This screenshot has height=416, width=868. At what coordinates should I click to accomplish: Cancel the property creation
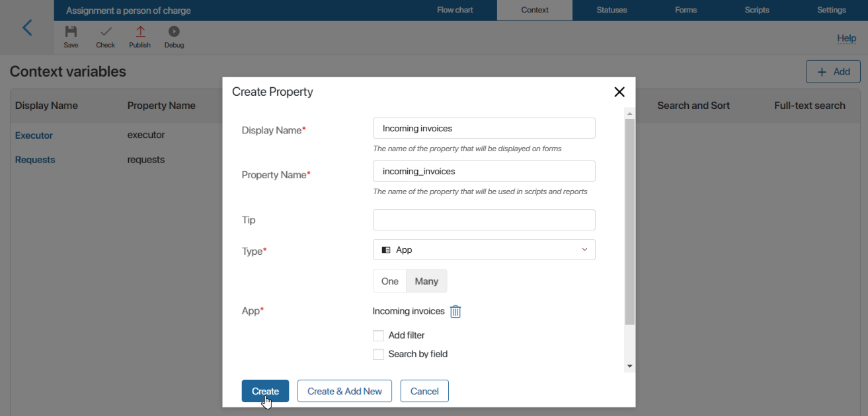(x=424, y=391)
